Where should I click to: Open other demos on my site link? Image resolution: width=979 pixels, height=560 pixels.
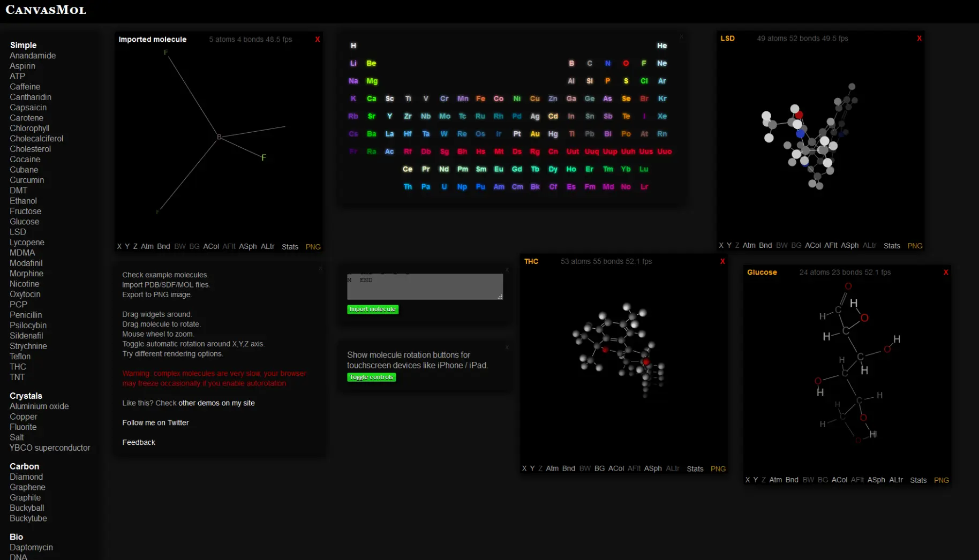(x=216, y=403)
